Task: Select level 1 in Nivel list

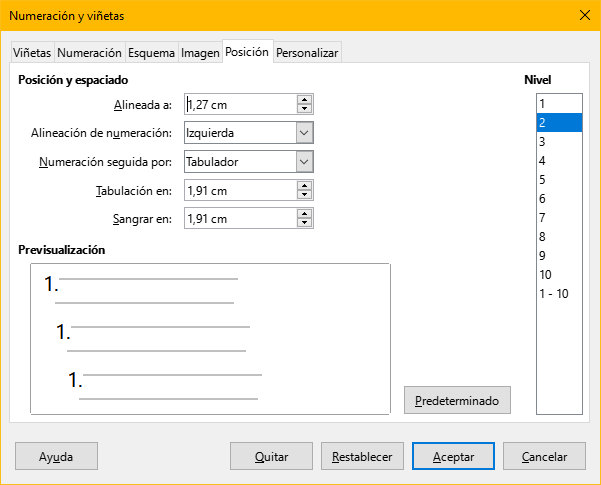Action: pyautogui.click(x=559, y=103)
